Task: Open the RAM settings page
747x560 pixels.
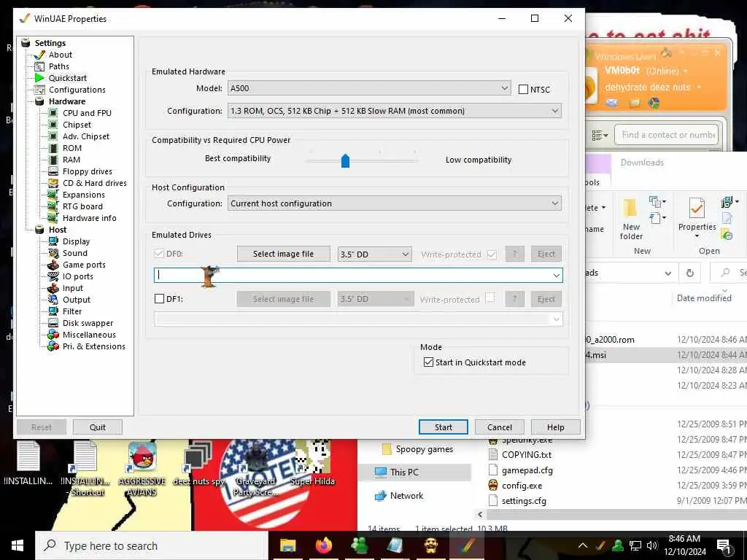Action: click(x=71, y=160)
